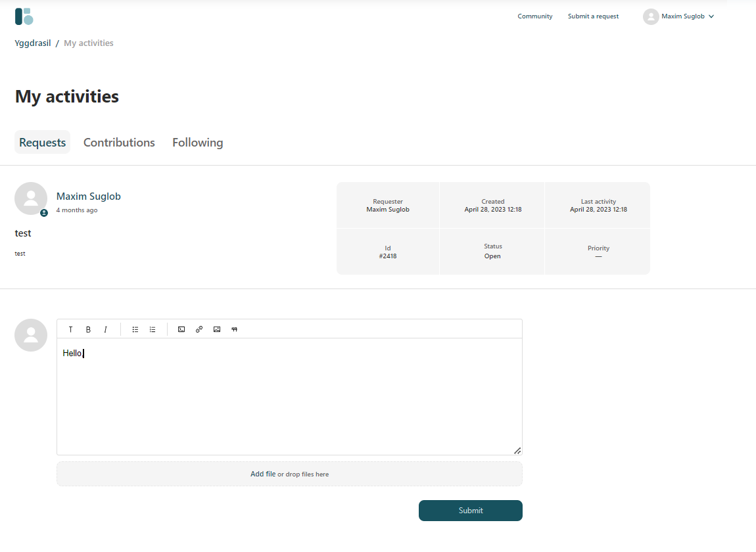Toggle bold formatting in the editor

click(88, 329)
